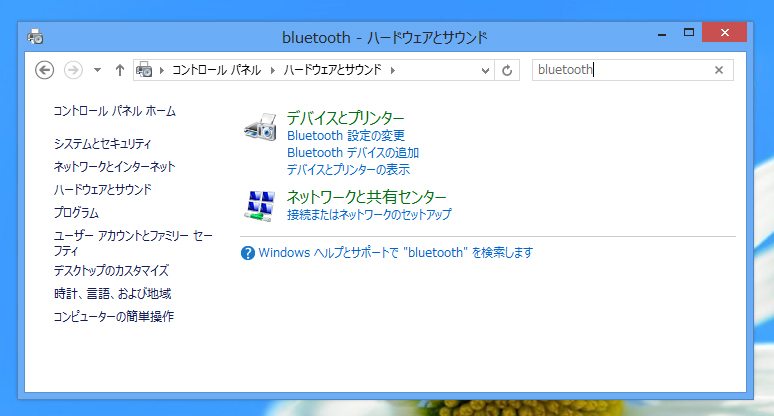Open コンピューターの簡単操作 category
774x416 pixels.
[114, 316]
